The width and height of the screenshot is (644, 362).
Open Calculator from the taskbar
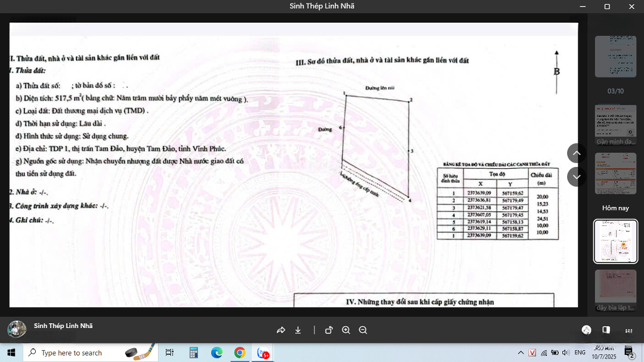click(194, 352)
